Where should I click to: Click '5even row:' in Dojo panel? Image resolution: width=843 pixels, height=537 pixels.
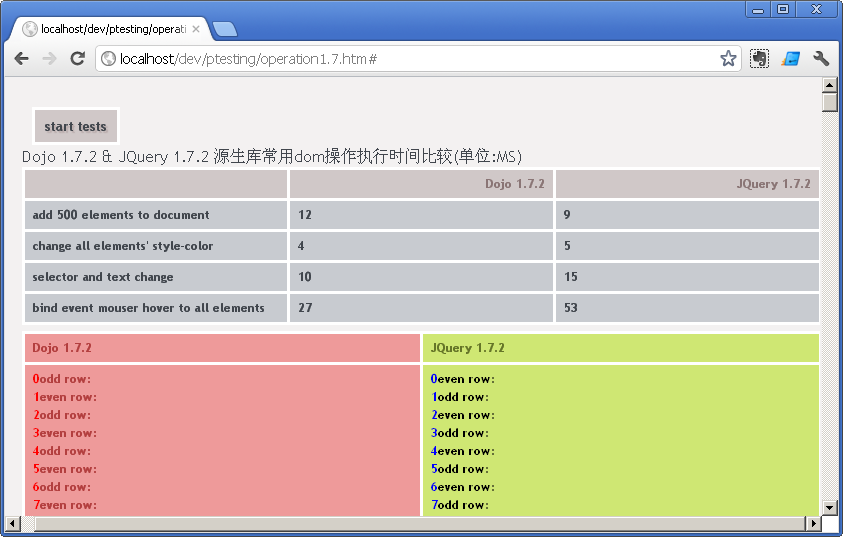pos(65,469)
